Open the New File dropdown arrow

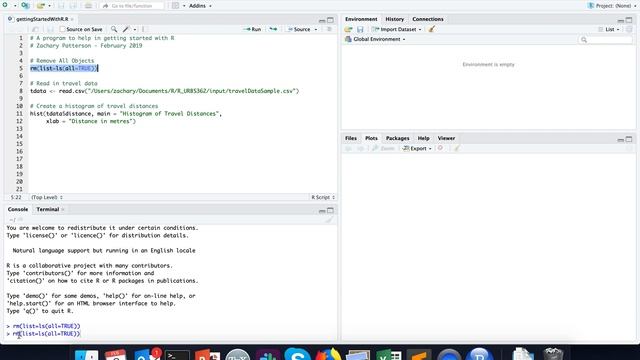point(15,6)
